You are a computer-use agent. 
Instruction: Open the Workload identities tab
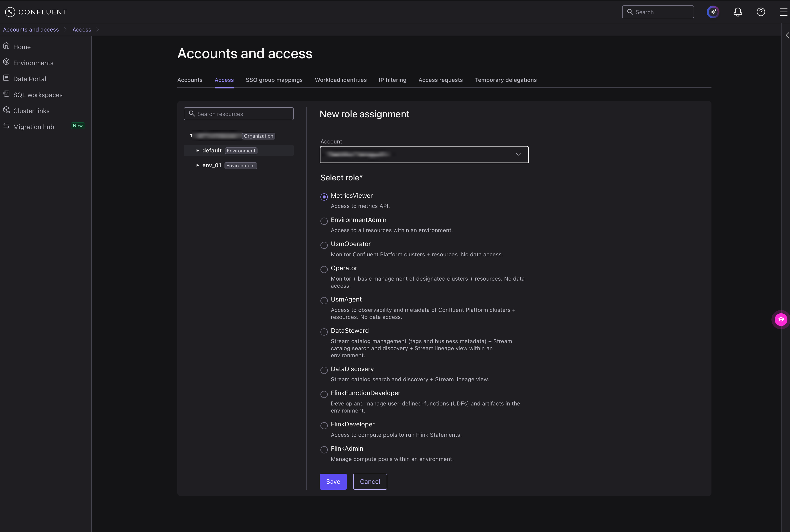[340, 80]
